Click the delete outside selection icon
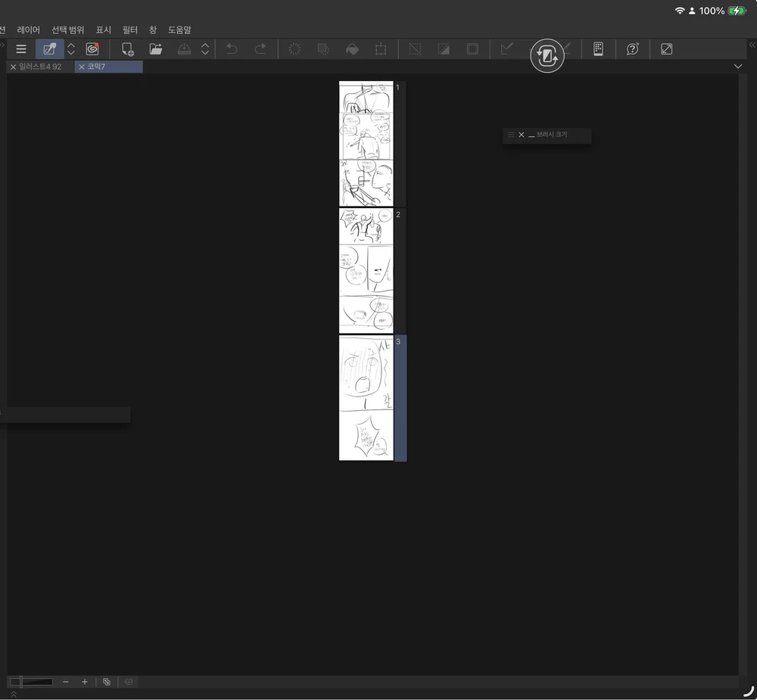This screenshot has height=700, width=757. (x=323, y=48)
